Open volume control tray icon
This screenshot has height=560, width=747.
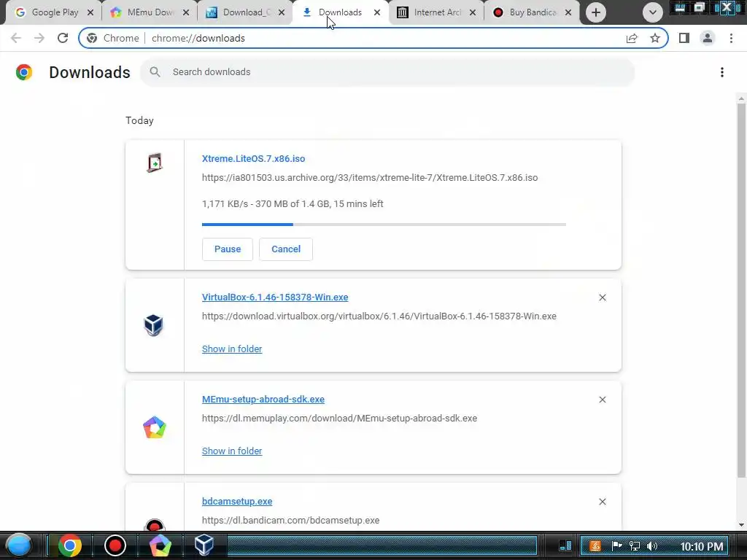coord(652,546)
